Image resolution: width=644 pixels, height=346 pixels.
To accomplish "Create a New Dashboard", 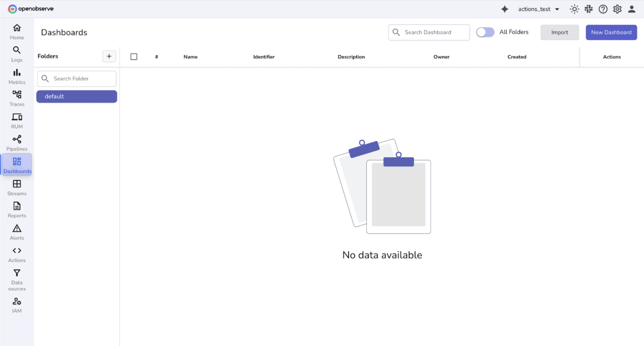I will point(611,32).
